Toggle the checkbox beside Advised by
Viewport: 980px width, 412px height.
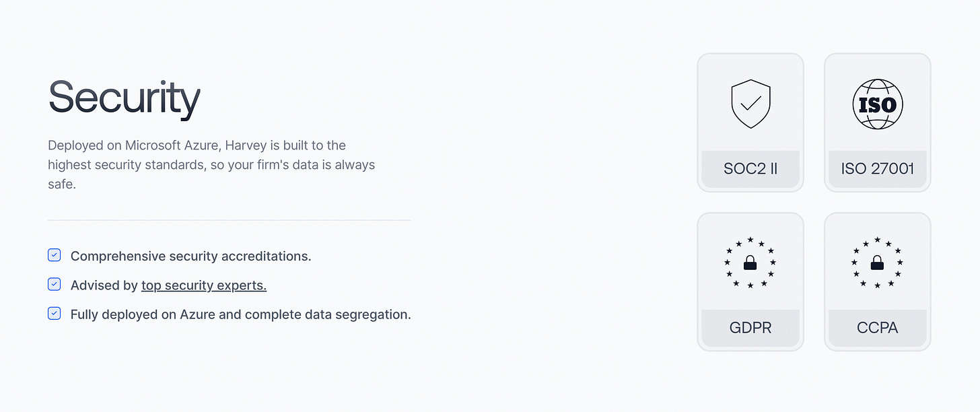[55, 284]
